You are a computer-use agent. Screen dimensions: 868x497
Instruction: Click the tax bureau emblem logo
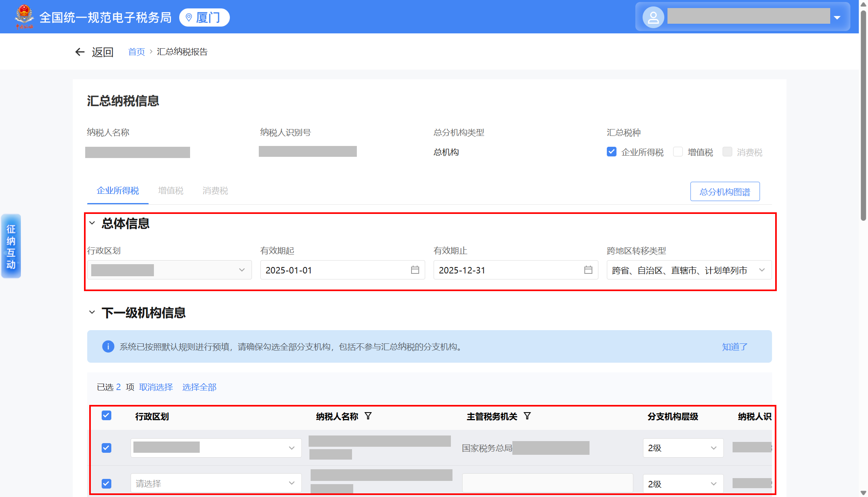point(24,16)
